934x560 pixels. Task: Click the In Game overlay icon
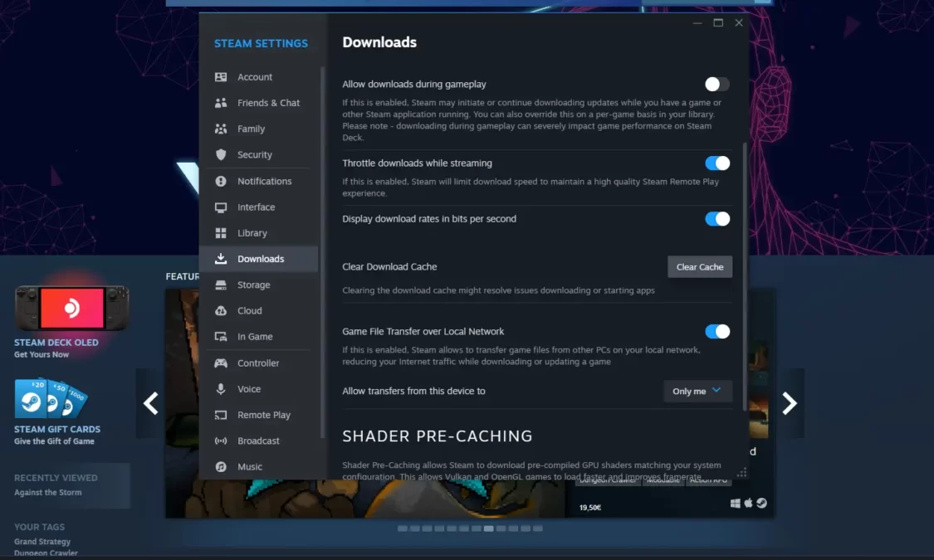(x=220, y=337)
